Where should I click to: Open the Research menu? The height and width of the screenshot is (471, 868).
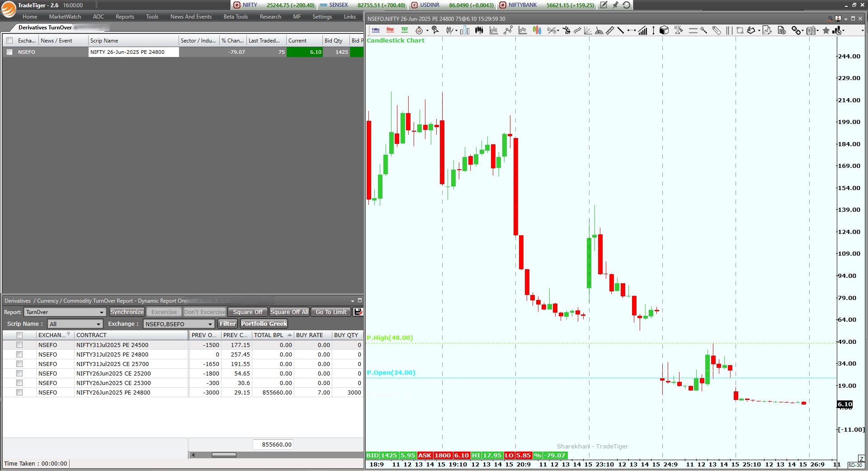click(x=270, y=17)
